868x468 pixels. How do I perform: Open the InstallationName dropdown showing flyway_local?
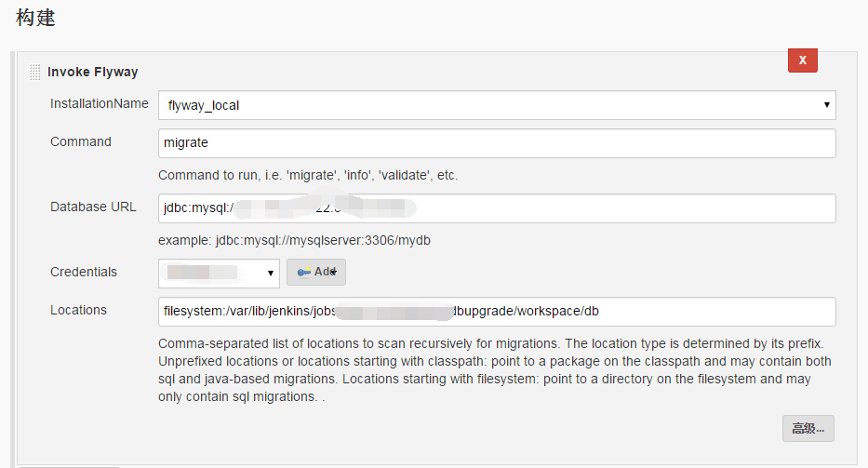point(497,105)
